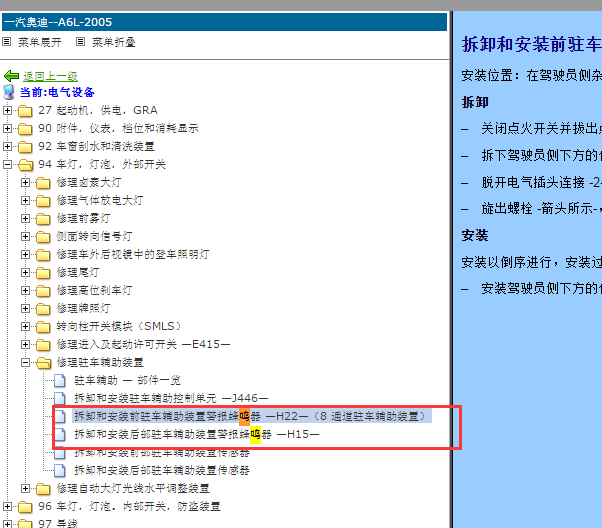
Task: Click the 菜单折叠 collapse-menu button
Action: pyautogui.click(x=114, y=42)
